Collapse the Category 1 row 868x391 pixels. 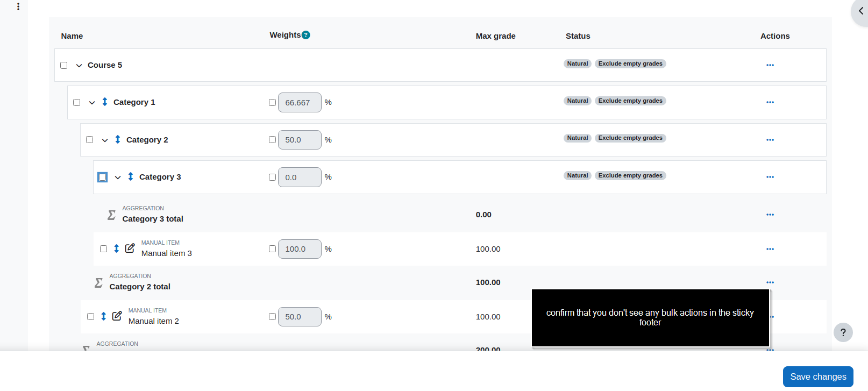point(92,103)
